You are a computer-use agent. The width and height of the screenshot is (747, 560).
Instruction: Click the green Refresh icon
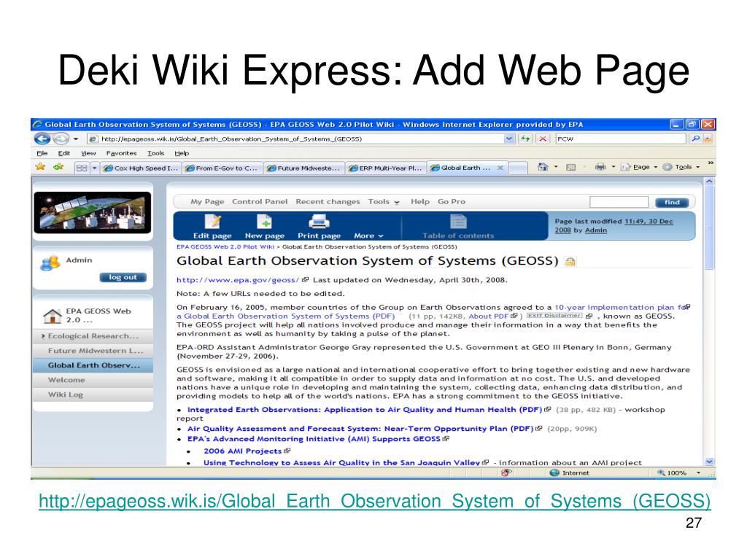point(525,139)
